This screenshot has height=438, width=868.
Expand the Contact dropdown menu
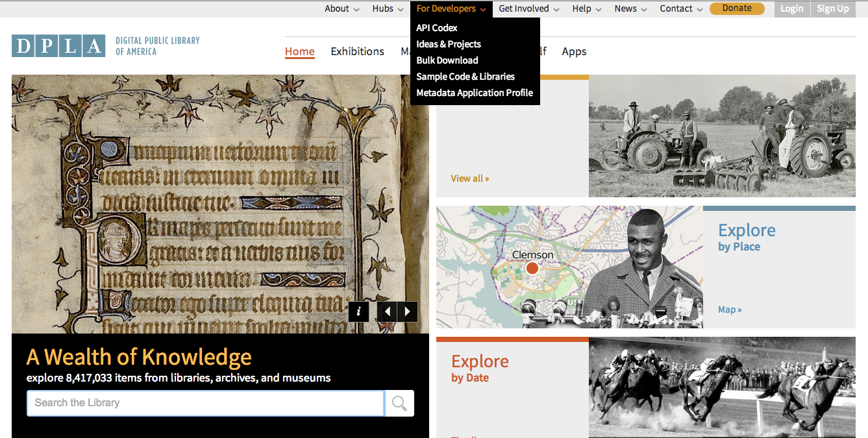[682, 8]
